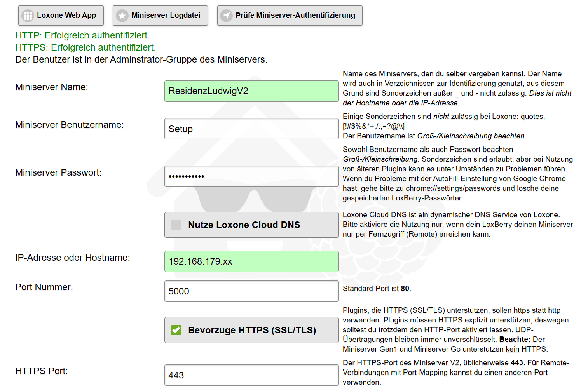581x392 pixels.
Task: Click the Port Nummer field showing 5000
Action: click(251, 291)
